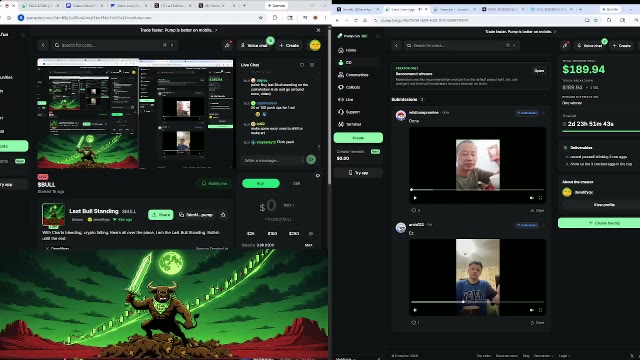The height and width of the screenshot is (360, 640).
Task: Click the Last Bull Standing token thumbnail
Action: [x=53, y=215]
